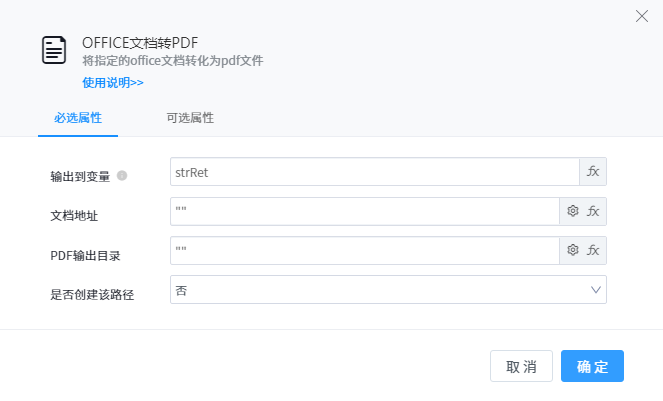Screen dimensions: 663x401
Task: Expand the 是否创建该路径 dropdown arrow
Action: pyautogui.click(x=595, y=290)
